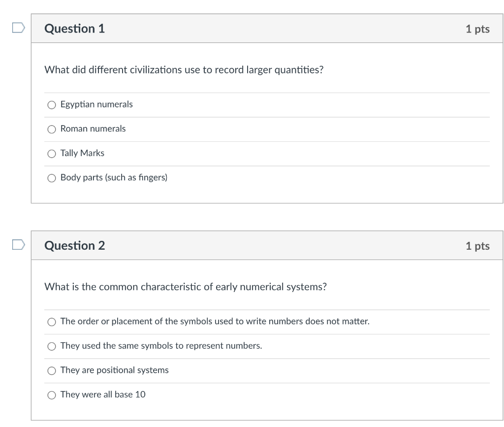This screenshot has height=427, width=504.
Task: Flag Question 1 for review using its marker icon
Action: click(17, 29)
